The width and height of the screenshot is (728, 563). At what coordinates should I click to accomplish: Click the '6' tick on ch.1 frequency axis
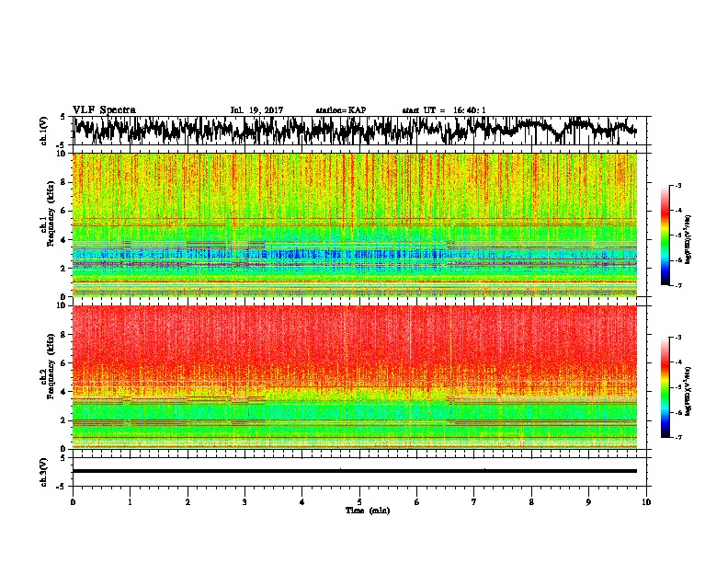(x=65, y=211)
